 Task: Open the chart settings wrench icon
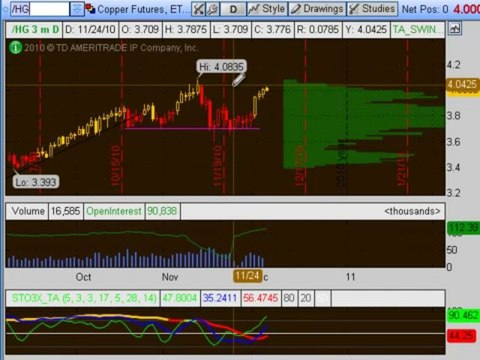213,9
